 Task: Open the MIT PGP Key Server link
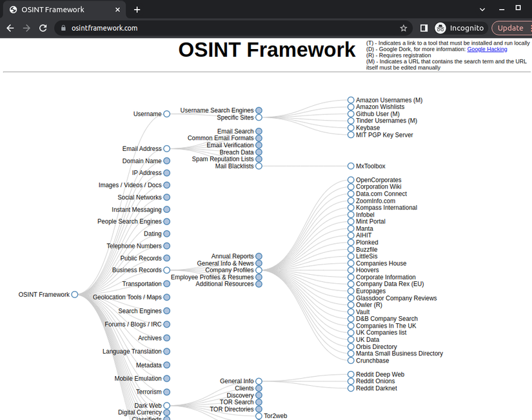point(384,135)
